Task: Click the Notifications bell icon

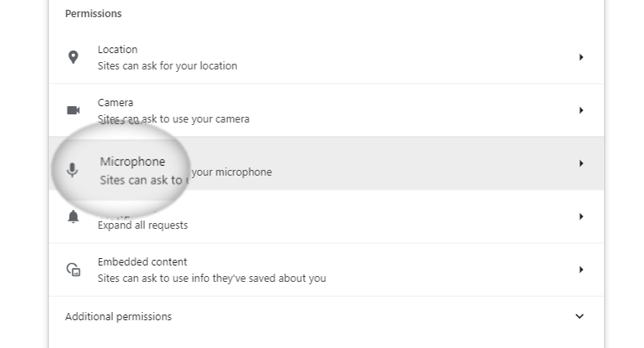Action: coord(73,216)
